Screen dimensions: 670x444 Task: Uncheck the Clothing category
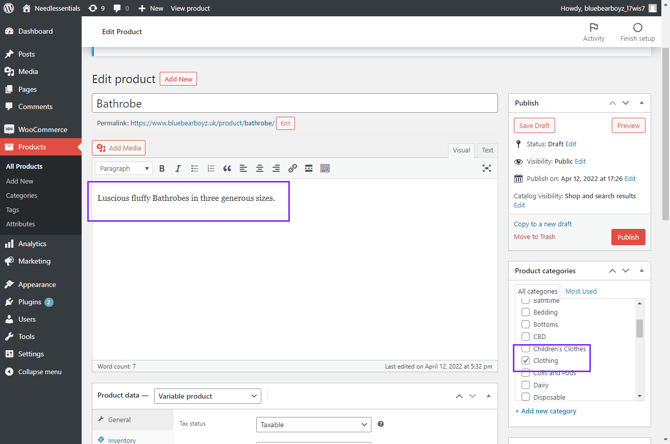[x=526, y=361]
